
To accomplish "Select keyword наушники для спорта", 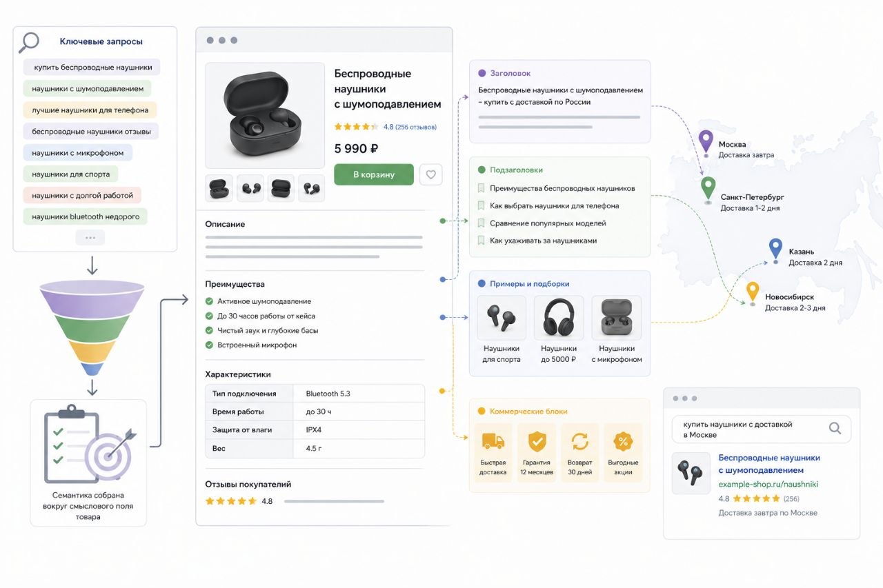I will pos(70,174).
